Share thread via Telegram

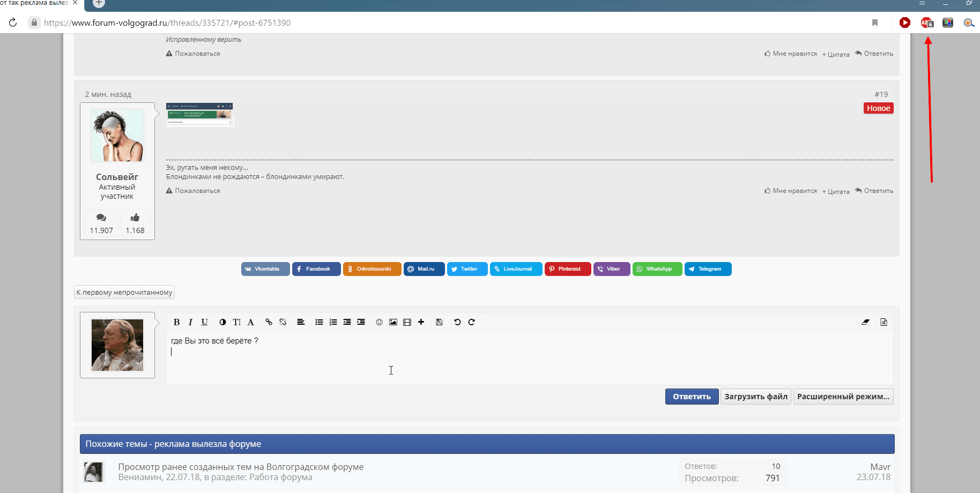(708, 269)
